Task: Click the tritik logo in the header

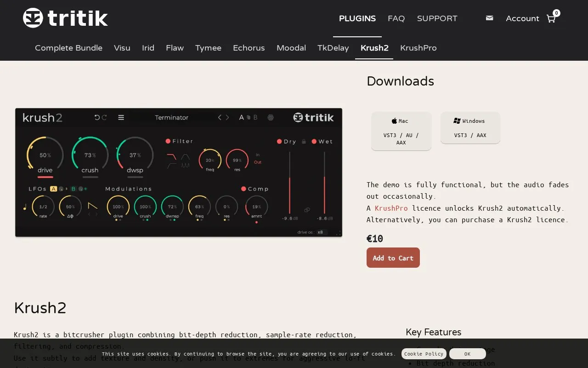Action: 65,18
